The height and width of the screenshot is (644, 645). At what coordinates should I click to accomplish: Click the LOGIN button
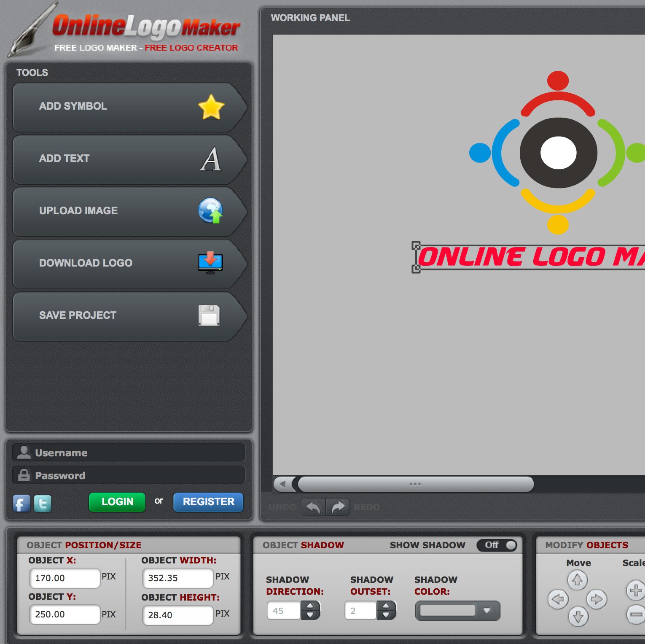tap(117, 502)
